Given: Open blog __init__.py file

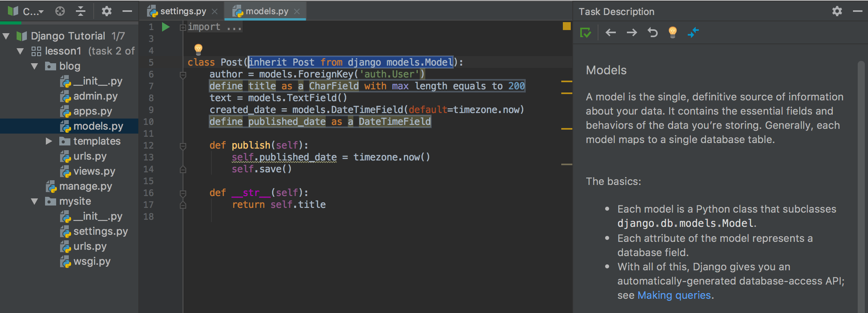Looking at the screenshot, I should [91, 81].
